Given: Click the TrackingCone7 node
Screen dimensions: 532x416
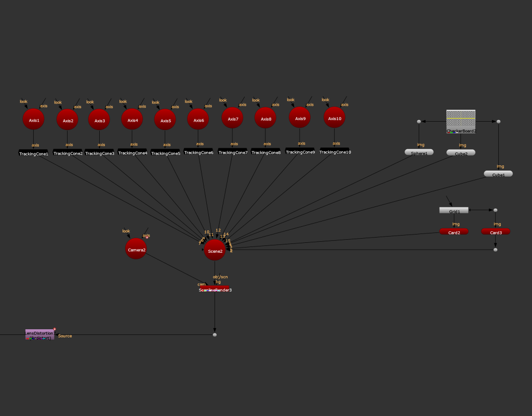Looking at the screenshot, I should click(233, 151).
